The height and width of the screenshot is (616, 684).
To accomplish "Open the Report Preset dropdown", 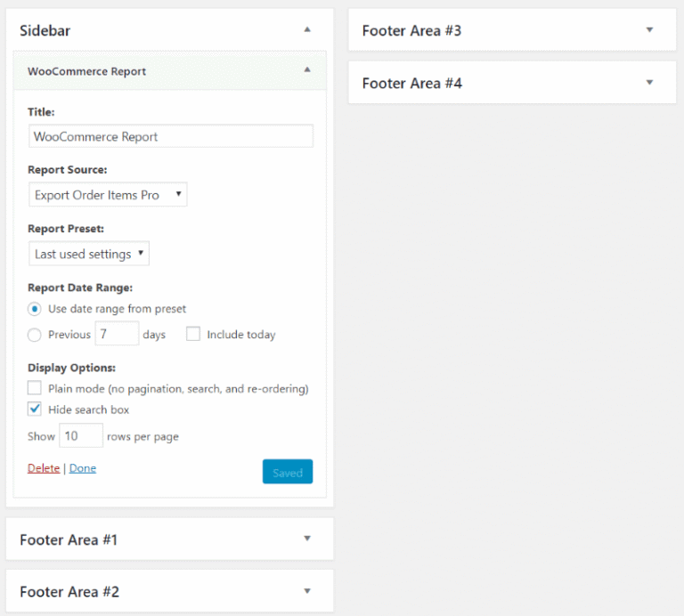I will click(x=89, y=254).
